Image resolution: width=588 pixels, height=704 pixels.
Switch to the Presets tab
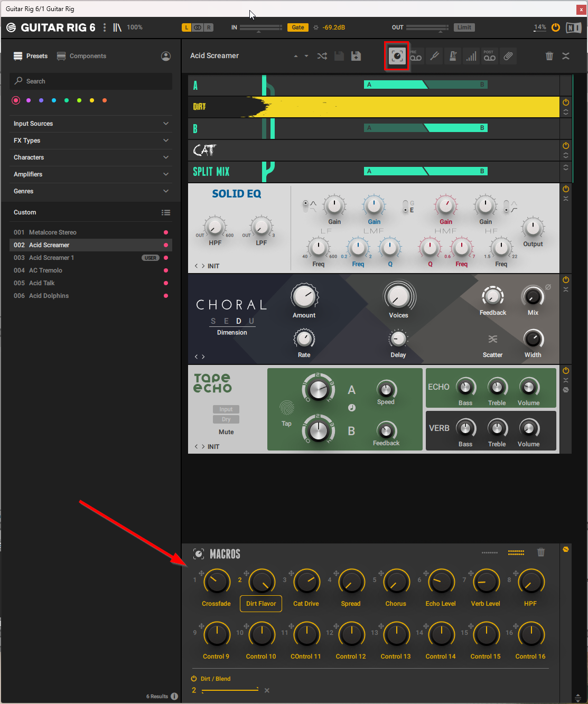pyautogui.click(x=31, y=56)
